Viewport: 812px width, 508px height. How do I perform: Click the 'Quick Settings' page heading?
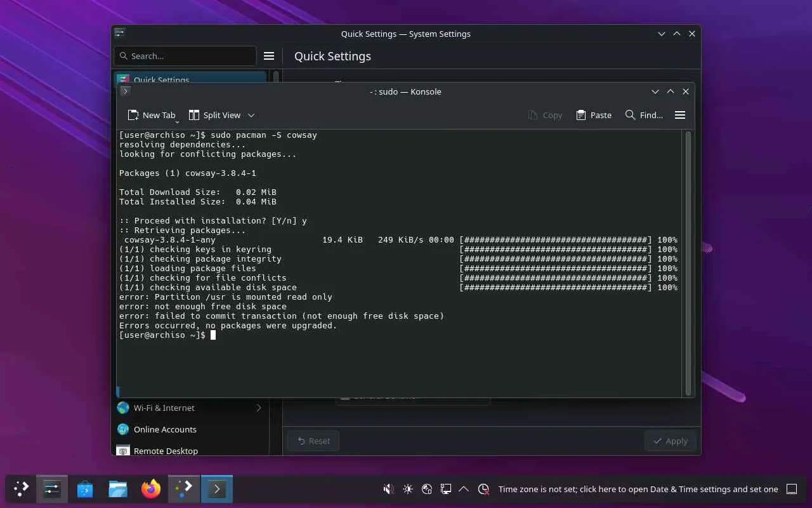(332, 56)
